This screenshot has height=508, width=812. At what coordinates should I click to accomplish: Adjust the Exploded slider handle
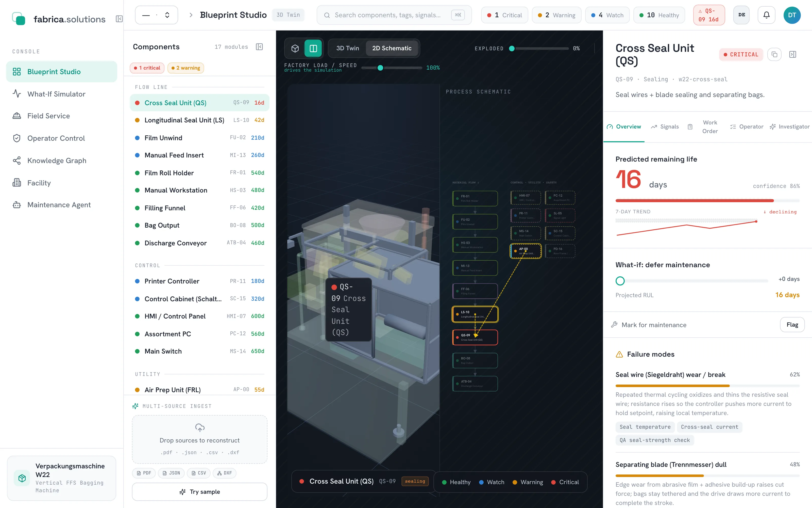point(512,48)
